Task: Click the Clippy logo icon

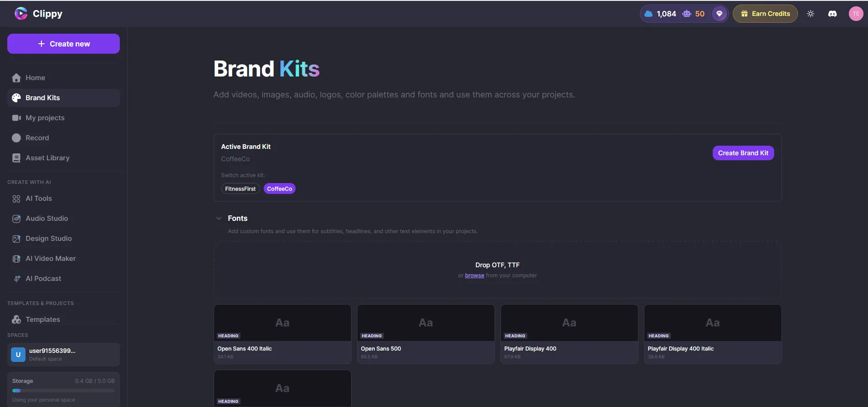Action: (21, 14)
